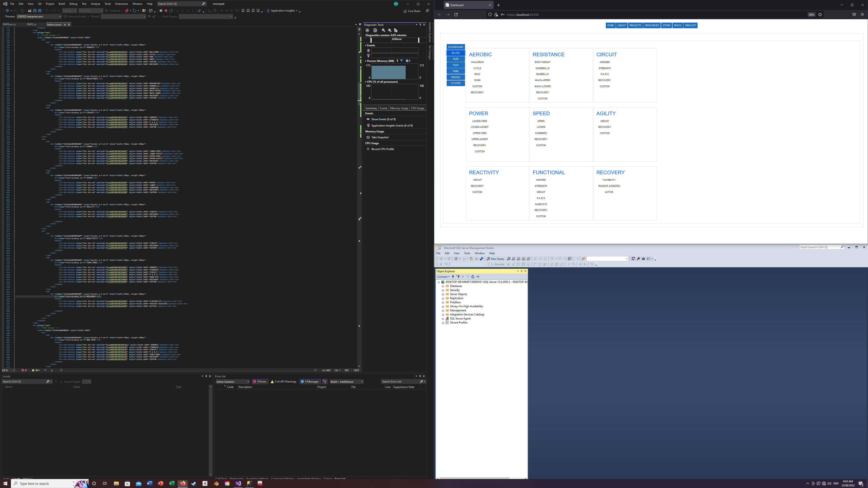Open Entire Solution scope dropdown
This screenshot has height=488, width=868.
pyautogui.click(x=233, y=382)
